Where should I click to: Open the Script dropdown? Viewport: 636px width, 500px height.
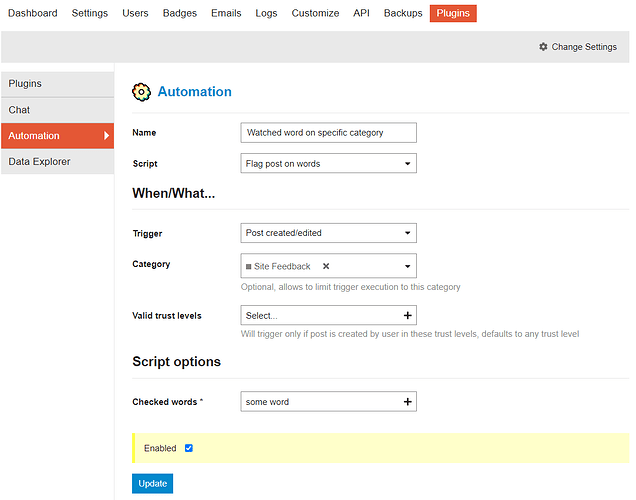pos(329,163)
